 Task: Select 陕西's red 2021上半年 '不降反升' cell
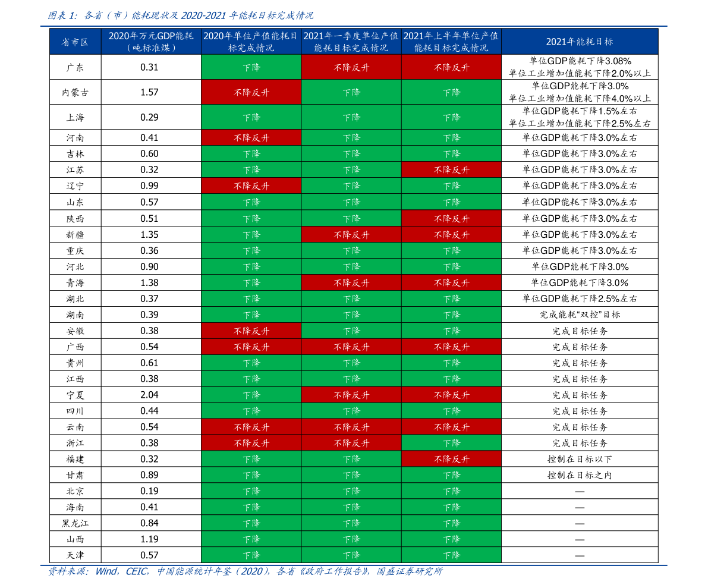tap(452, 219)
